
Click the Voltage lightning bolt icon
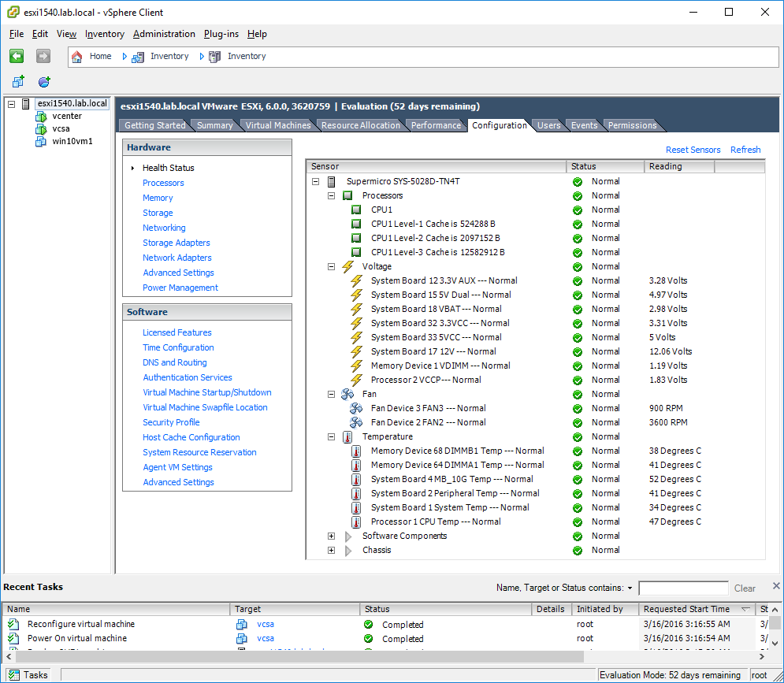point(347,266)
